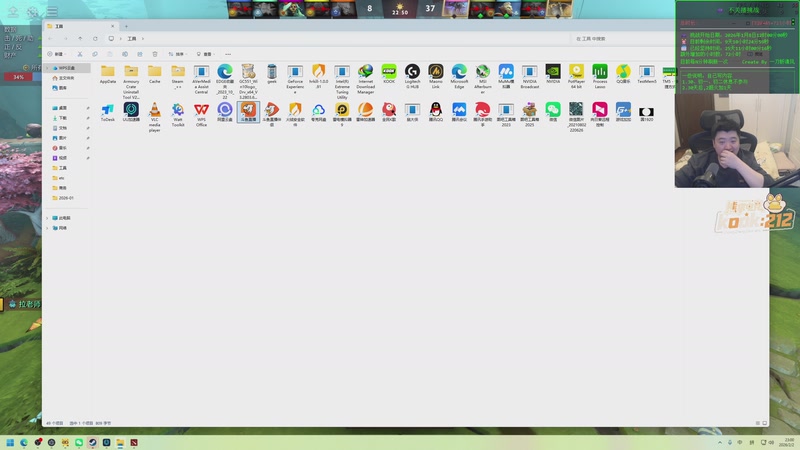
Task: Open the 2026-01 folder in sidebar
Action: point(63,198)
